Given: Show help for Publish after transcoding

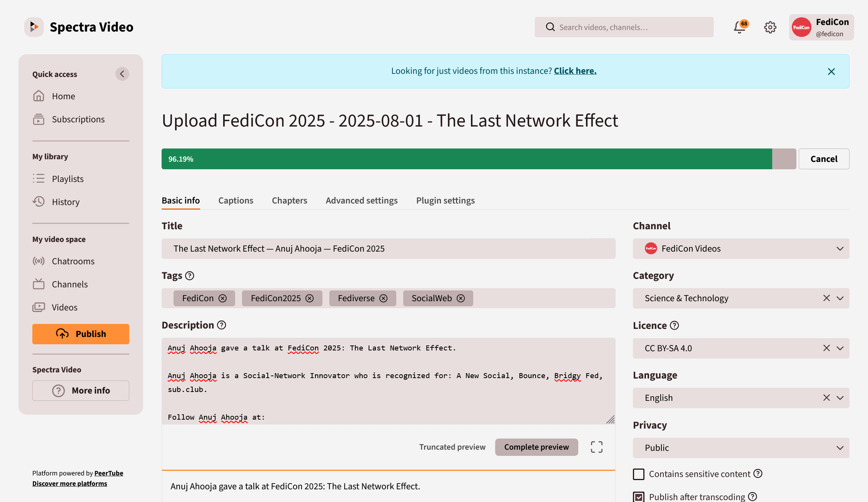Looking at the screenshot, I should [753, 497].
